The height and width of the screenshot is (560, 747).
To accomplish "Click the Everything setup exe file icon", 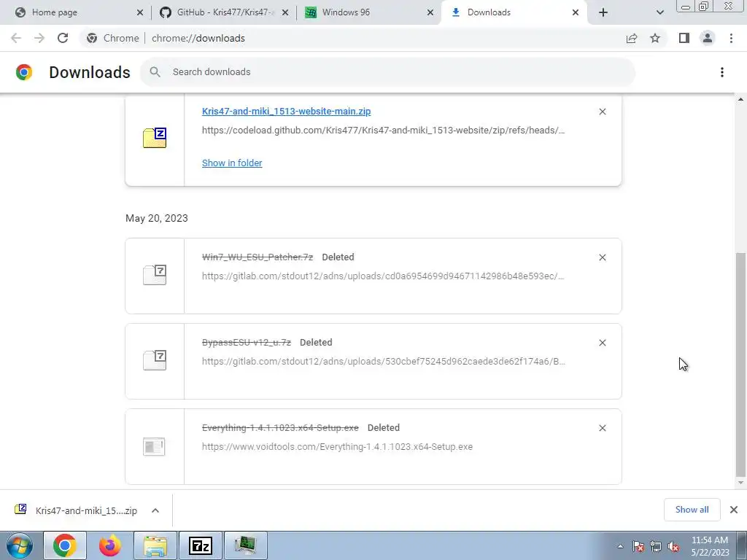I will [x=154, y=446].
